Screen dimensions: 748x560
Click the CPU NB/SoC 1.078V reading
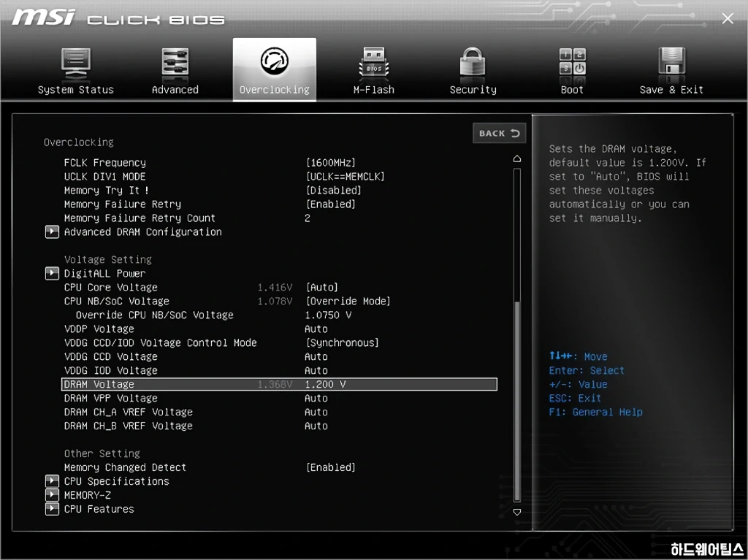point(275,301)
